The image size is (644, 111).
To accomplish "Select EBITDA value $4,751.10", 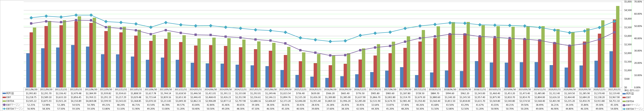I will (x=615, y=101).
